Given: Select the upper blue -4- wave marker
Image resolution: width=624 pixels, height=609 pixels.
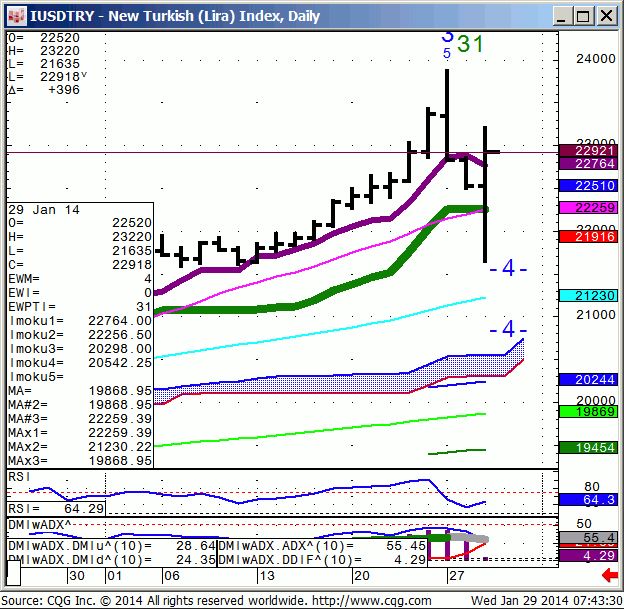Looking at the screenshot, I should pyautogui.click(x=507, y=268).
